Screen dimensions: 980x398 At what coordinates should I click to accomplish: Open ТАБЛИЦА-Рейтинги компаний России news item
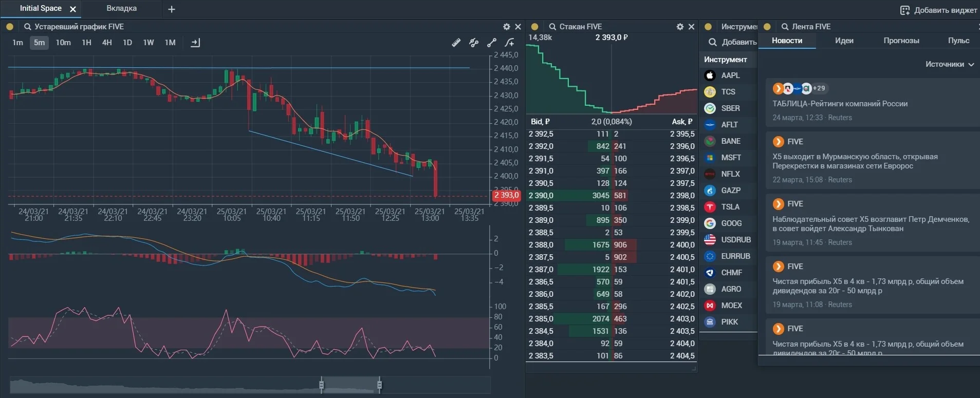coord(840,104)
